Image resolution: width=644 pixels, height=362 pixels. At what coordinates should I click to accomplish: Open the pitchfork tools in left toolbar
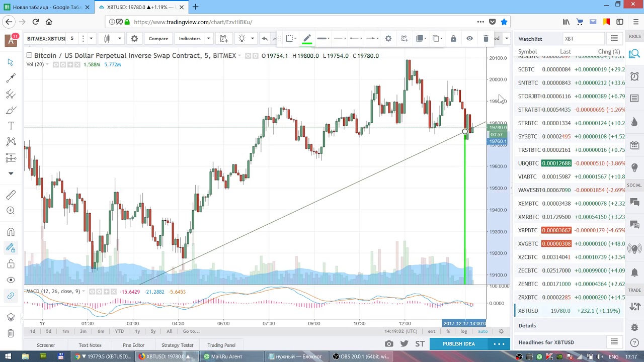point(11,94)
